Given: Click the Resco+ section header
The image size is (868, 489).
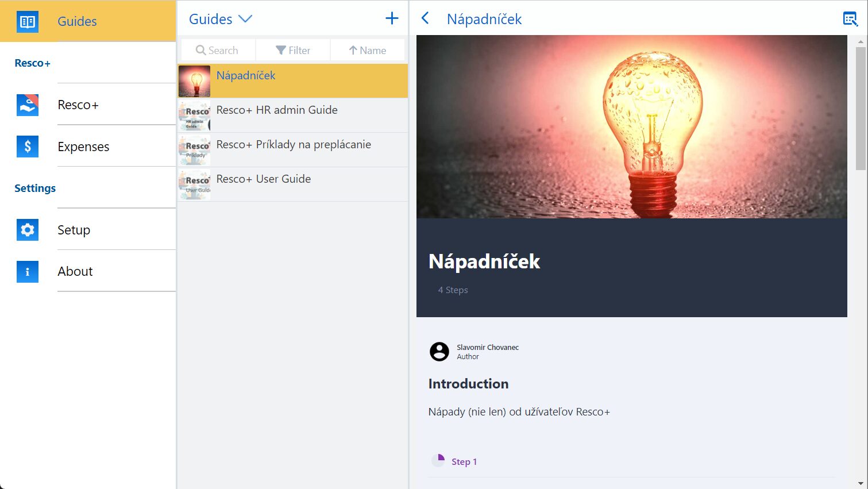Looking at the screenshot, I should [x=32, y=63].
